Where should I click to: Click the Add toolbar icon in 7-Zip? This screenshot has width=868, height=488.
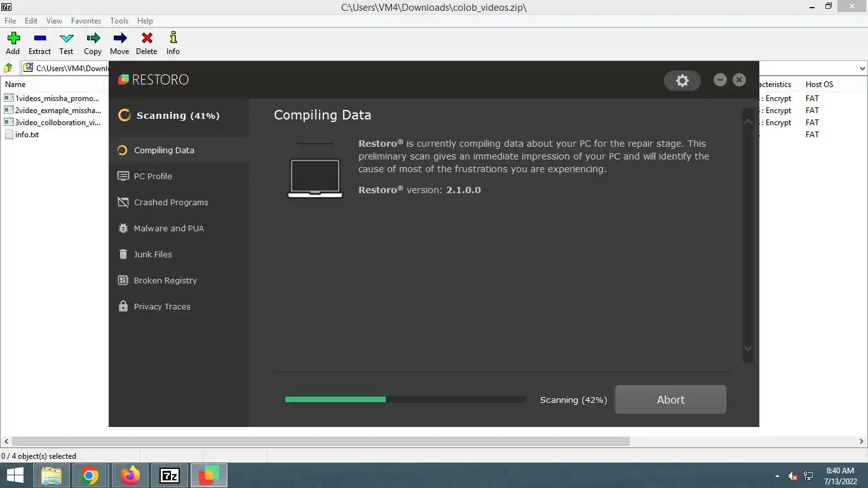[x=13, y=38]
